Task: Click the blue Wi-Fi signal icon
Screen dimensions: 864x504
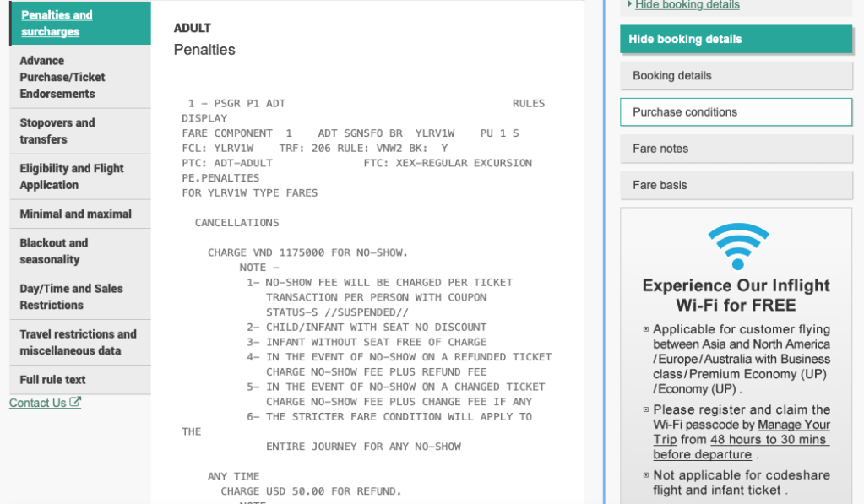Action: click(x=738, y=246)
